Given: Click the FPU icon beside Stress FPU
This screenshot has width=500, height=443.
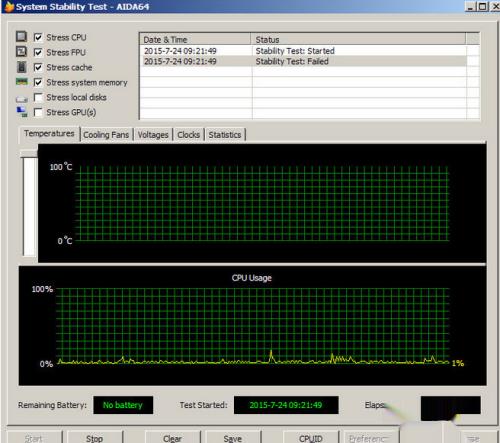Looking at the screenshot, I should click(x=21, y=51).
